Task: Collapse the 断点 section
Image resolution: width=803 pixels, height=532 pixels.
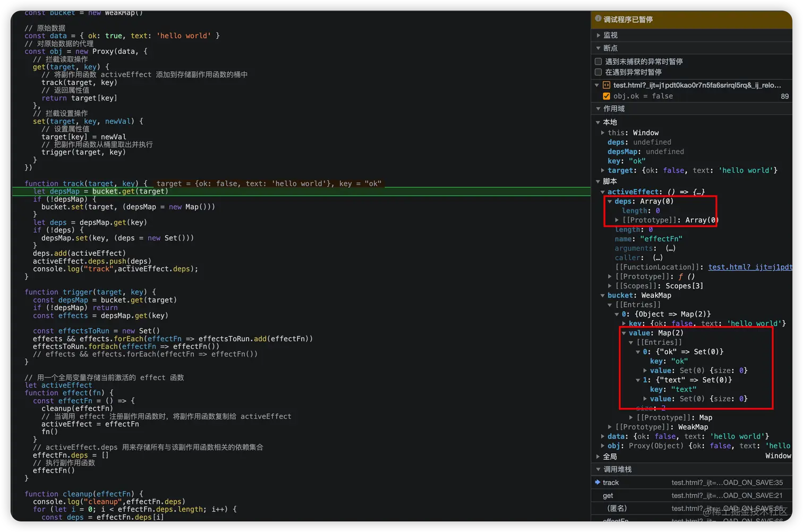Action: point(599,48)
